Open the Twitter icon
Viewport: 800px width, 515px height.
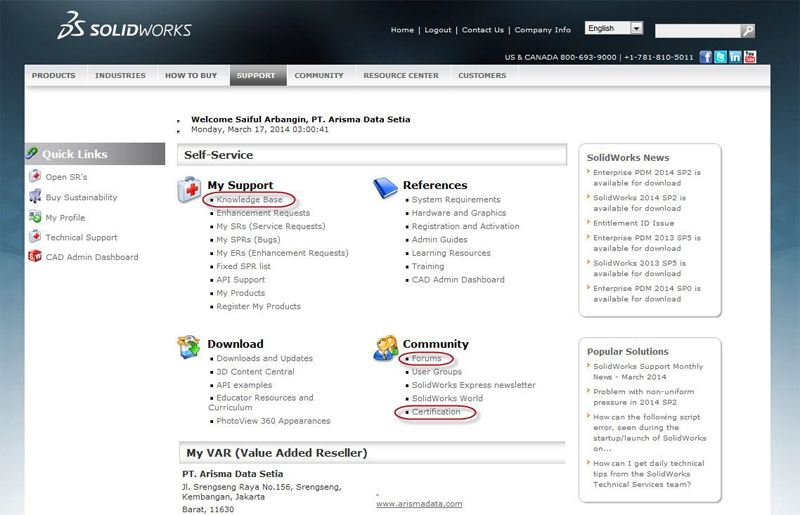(720, 57)
